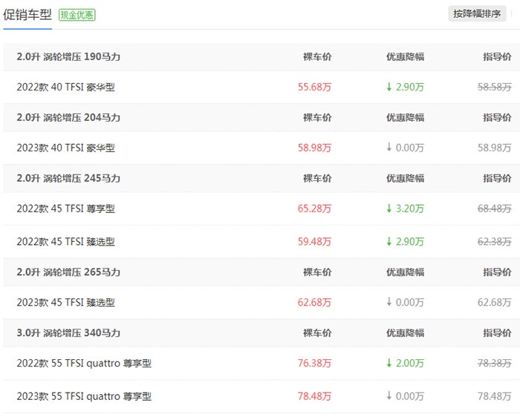This screenshot has width=520, height=420.
Task: Click the struck-through 62.38万 guide price
Action: pos(495,242)
